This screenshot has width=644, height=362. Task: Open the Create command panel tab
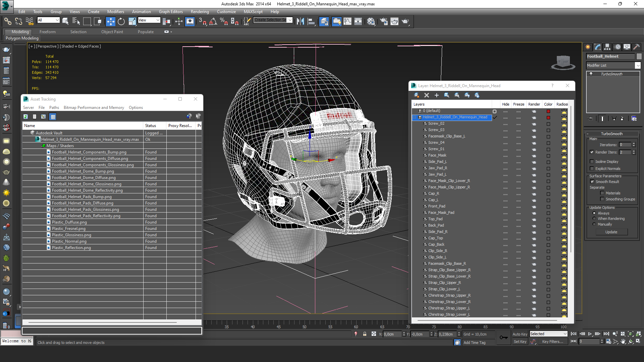tap(588, 47)
